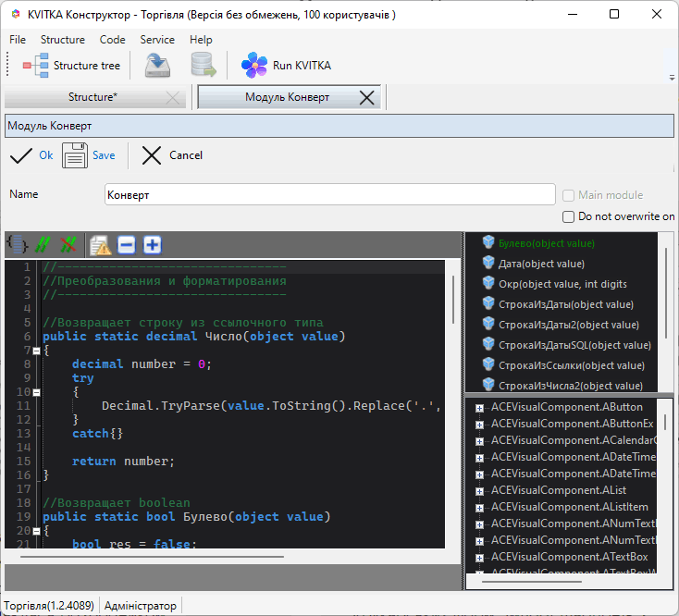Click the uncomment selection icon

[68, 245]
